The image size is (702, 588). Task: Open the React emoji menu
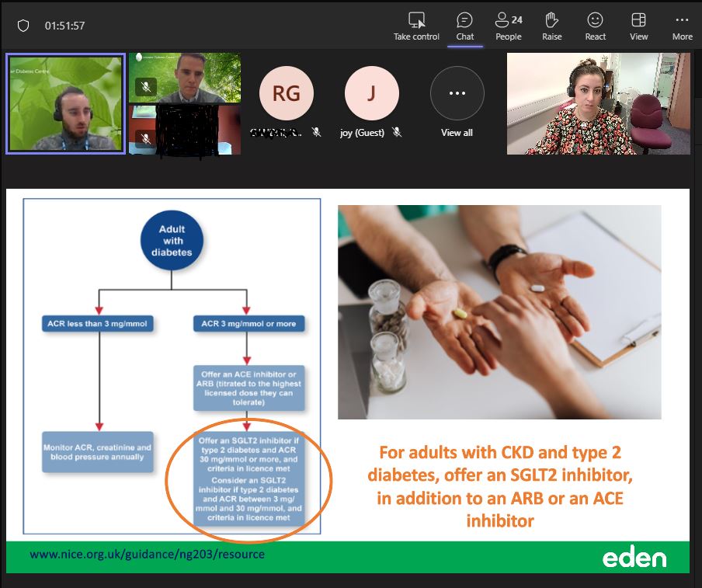click(x=595, y=26)
